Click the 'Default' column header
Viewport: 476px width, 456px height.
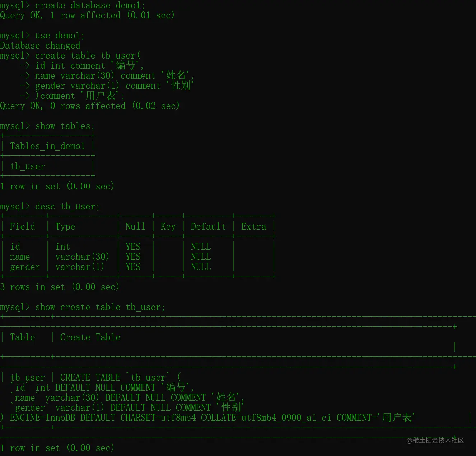pos(208,227)
